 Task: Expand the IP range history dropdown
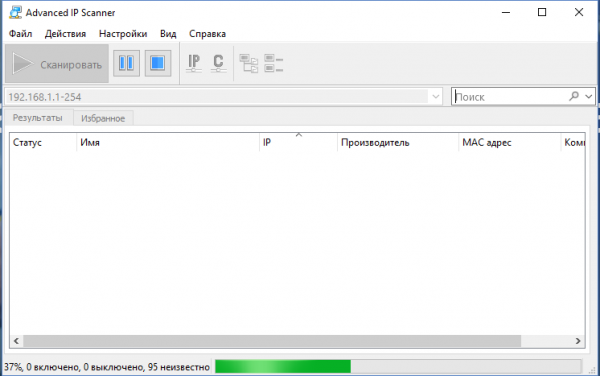click(x=435, y=97)
